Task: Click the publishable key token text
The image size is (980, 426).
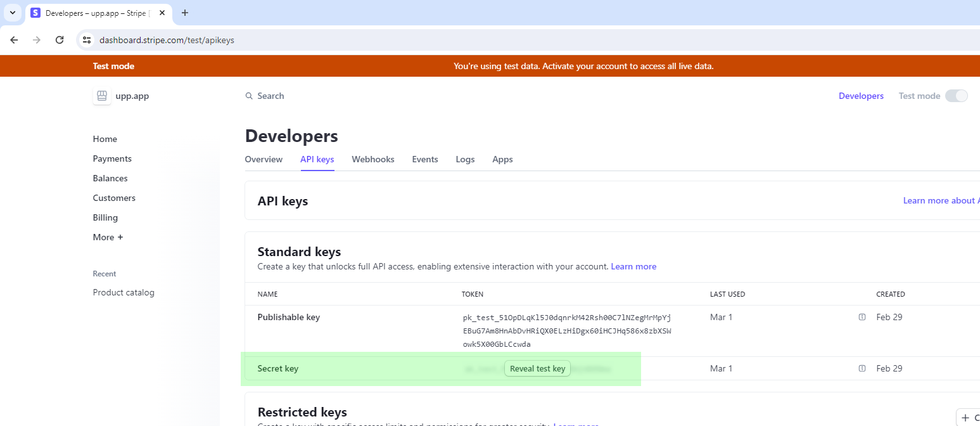Action: 567,330
